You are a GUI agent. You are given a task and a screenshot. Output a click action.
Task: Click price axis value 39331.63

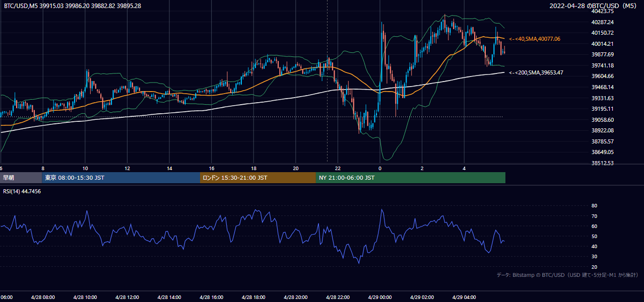coord(602,98)
